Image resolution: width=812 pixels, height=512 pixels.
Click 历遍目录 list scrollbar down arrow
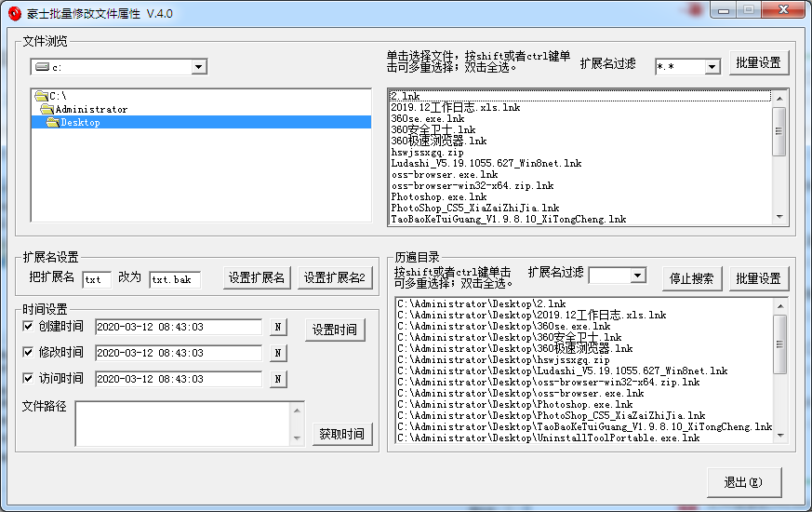click(780, 436)
